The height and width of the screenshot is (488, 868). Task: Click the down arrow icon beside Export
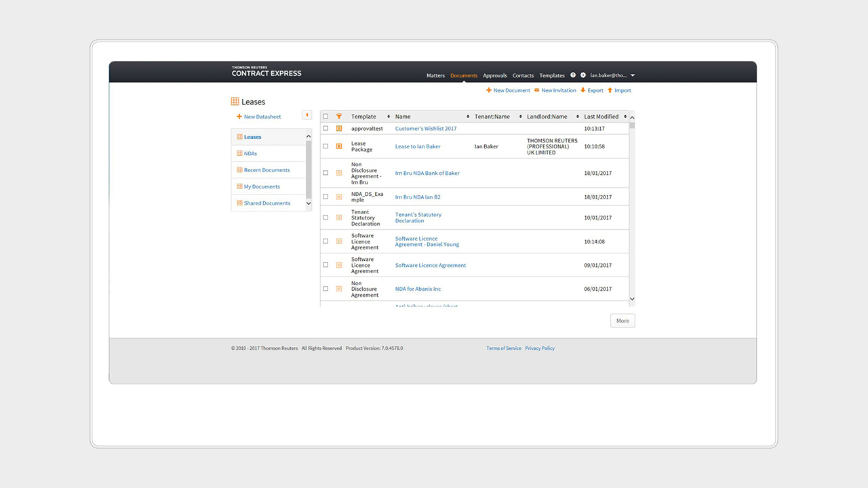(x=583, y=90)
